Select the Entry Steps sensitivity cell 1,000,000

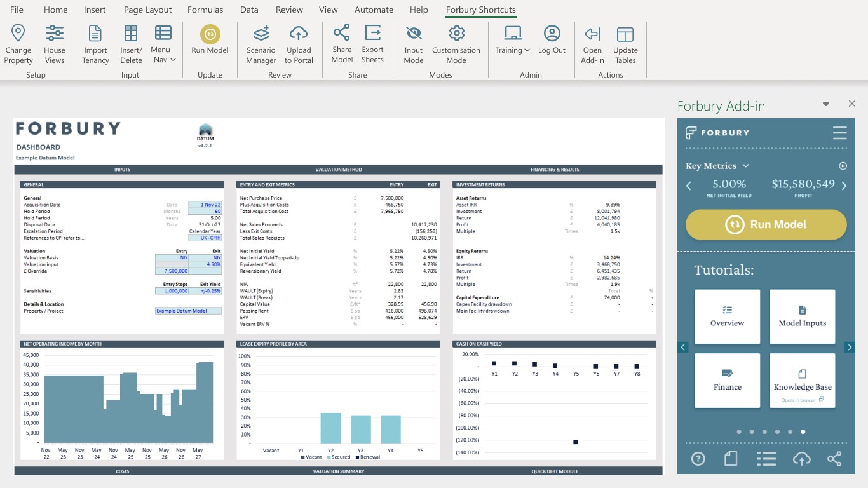[172, 291]
